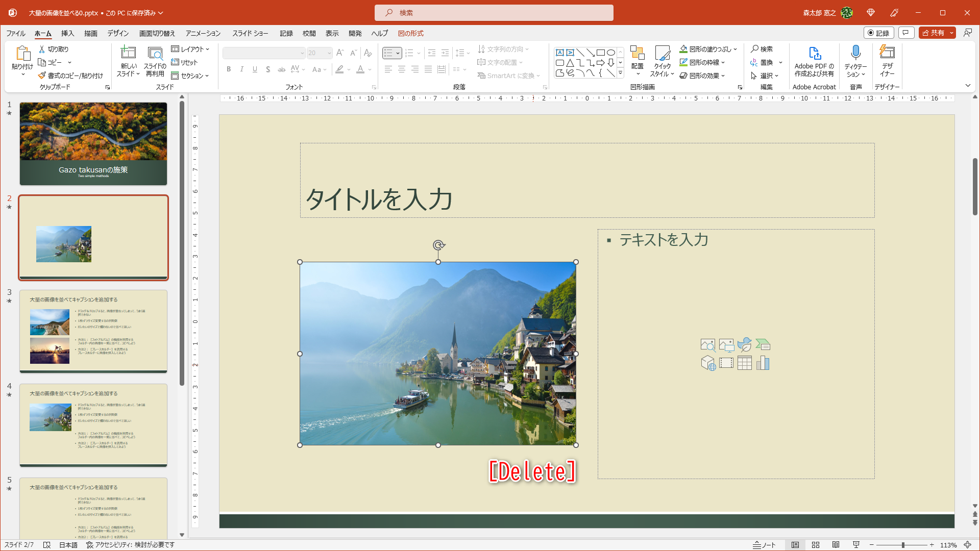Select slide 3 thumbnail in the panel
The width and height of the screenshot is (980, 551).
coord(93,331)
